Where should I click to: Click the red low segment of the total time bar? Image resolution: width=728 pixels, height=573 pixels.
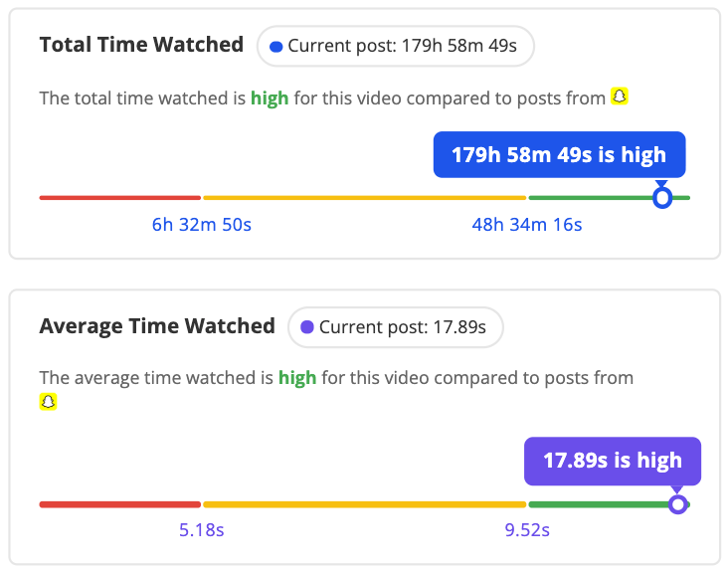point(119,198)
